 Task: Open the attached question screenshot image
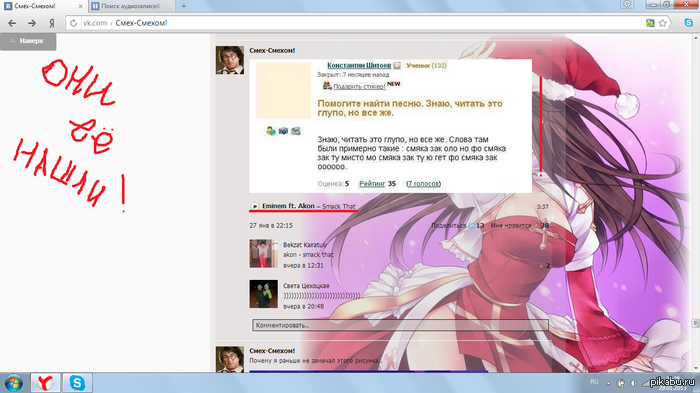pos(391,126)
